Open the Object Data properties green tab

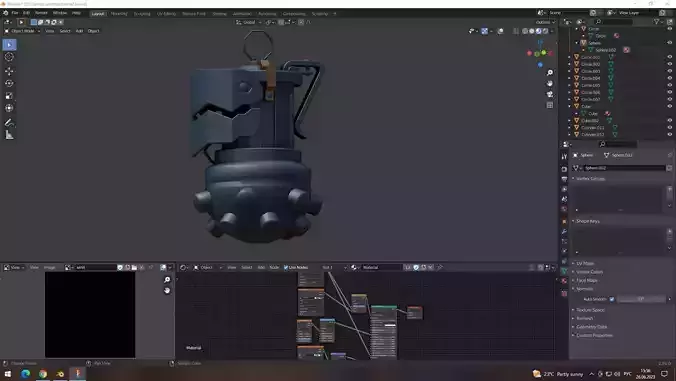coord(564,271)
